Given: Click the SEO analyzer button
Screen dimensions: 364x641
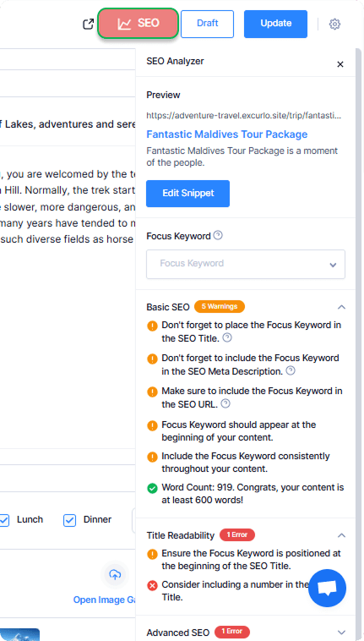Looking at the screenshot, I should 138,24.
